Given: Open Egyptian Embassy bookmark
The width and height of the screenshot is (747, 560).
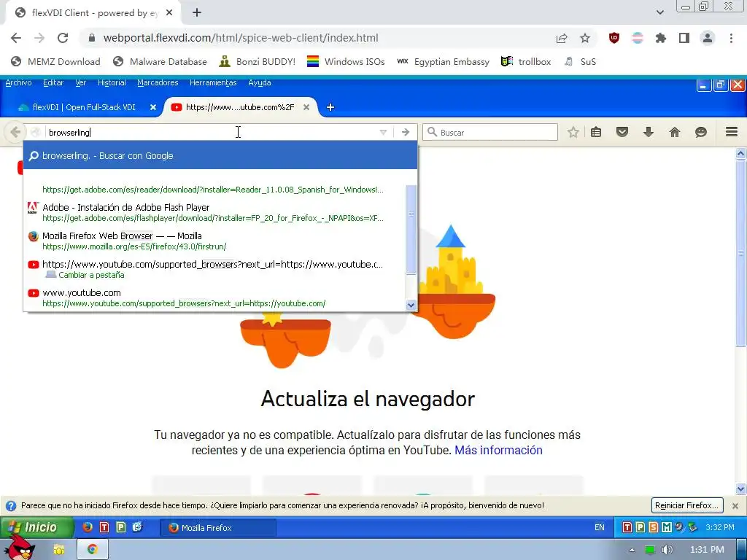Looking at the screenshot, I should tap(443, 61).
